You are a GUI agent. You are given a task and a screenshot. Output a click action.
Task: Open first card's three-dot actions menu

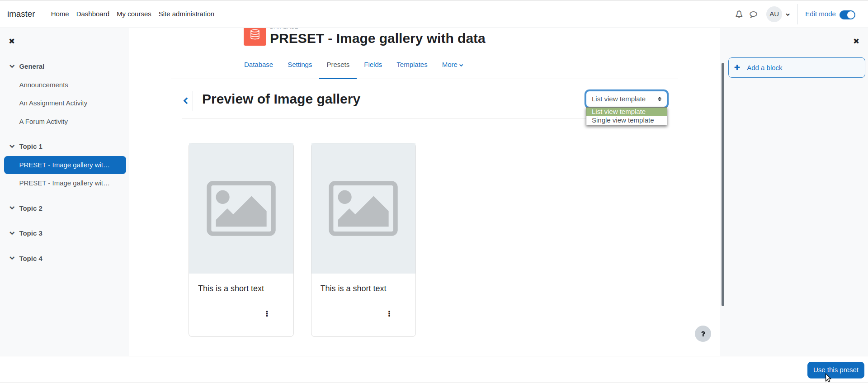pos(267,314)
